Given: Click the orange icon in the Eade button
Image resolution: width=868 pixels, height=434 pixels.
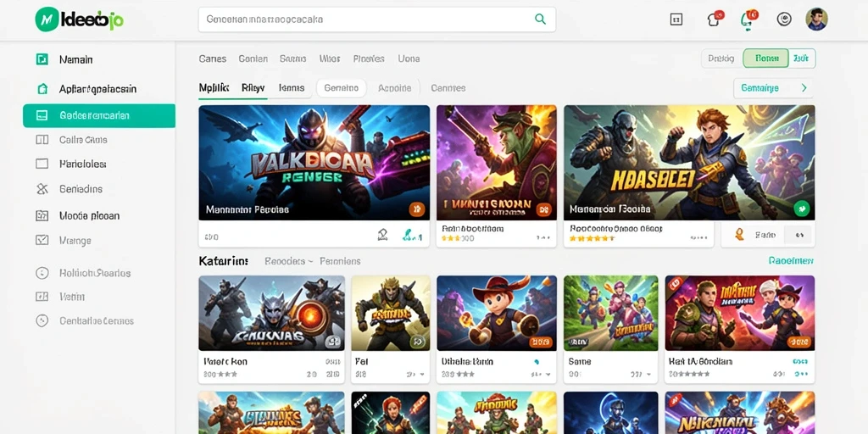Looking at the screenshot, I should [x=739, y=235].
